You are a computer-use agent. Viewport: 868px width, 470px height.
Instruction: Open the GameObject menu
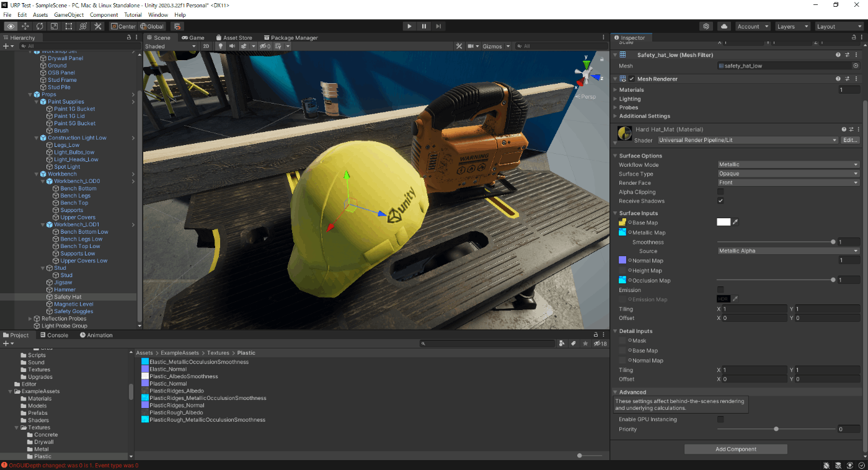coord(69,15)
